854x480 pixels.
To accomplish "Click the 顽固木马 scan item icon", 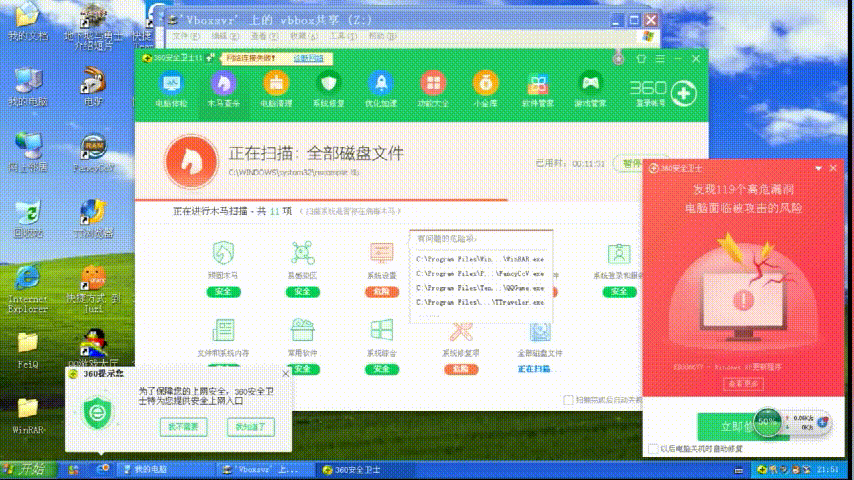I will 223,253.
